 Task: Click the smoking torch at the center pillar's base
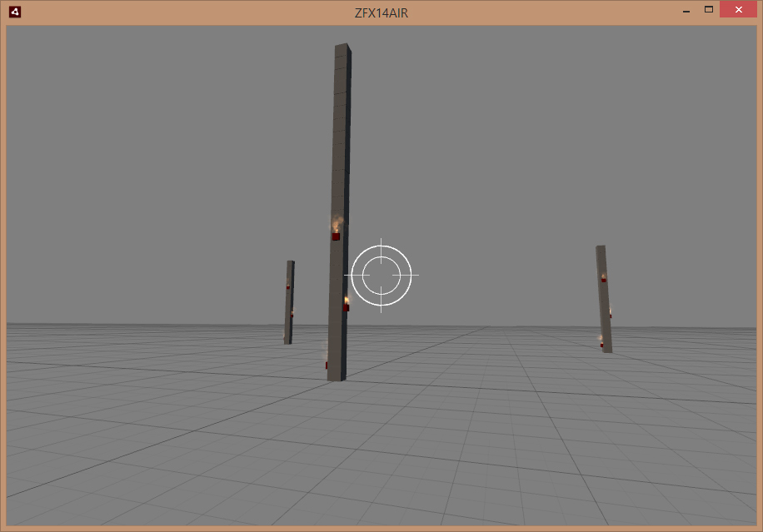point(327,364)
